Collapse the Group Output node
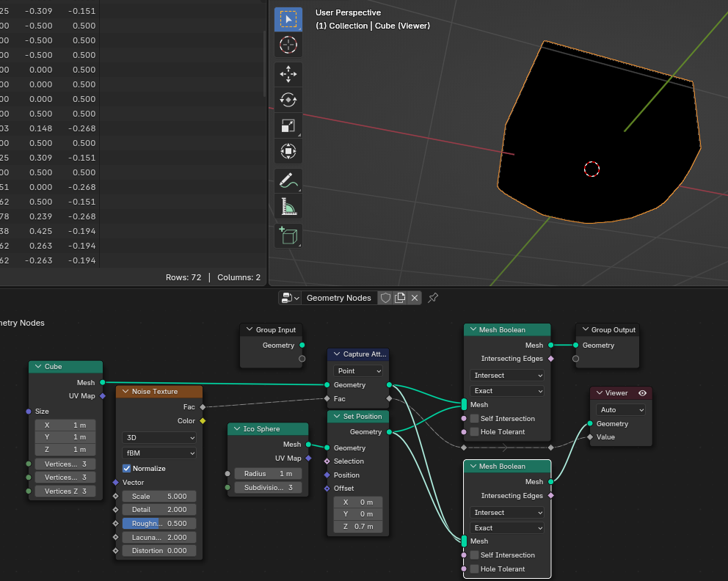Viewport: 728px width, 581px height. point(585,329)
